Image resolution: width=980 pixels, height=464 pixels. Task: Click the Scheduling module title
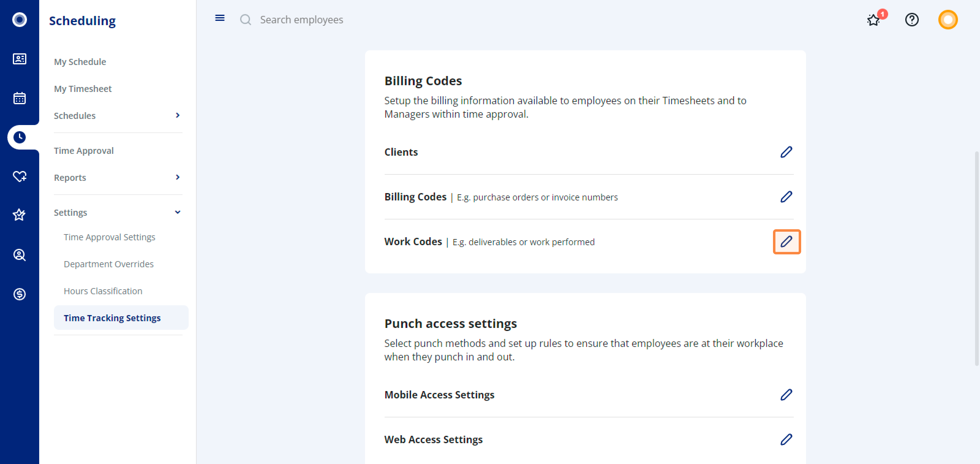(x=82, y=21)
